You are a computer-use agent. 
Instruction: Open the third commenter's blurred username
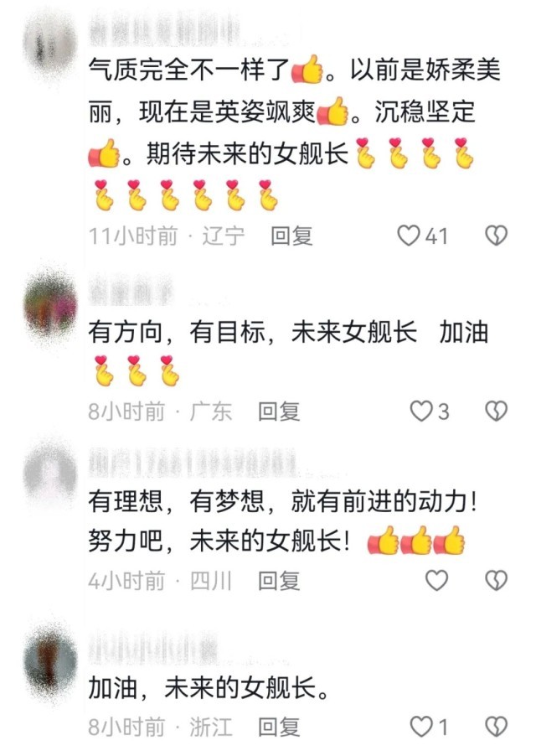point(193,463)
